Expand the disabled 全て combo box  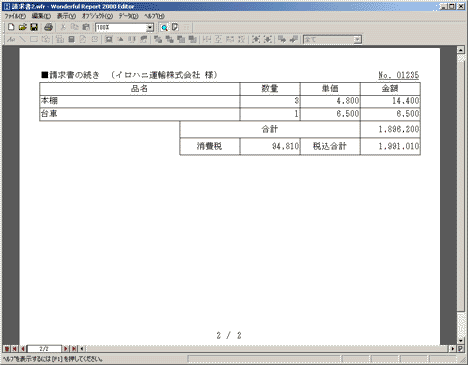[x=357, y=40]
